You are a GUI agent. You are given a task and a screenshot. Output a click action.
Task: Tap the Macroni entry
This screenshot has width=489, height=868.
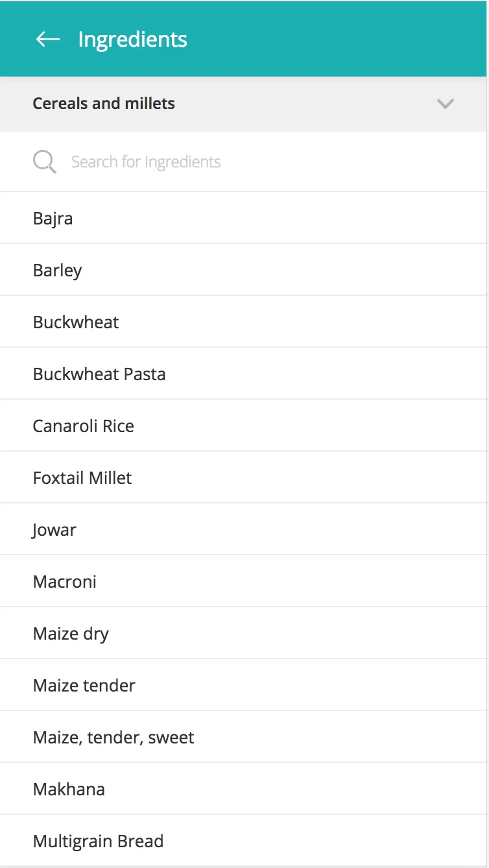tap(65, 582)
